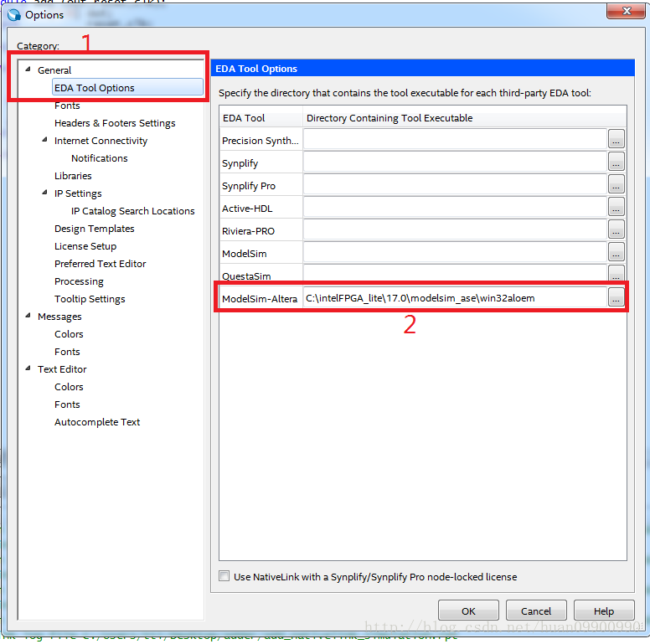650x644 pixels.
Task: Open License Setup category
Action: point(85,246)
